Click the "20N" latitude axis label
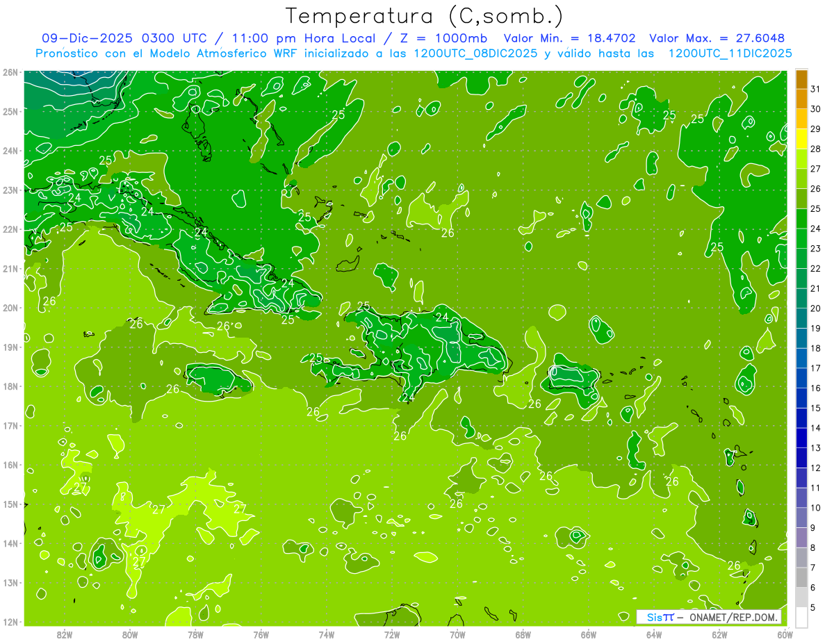Image resolution: width=834 pixels, height=644 pixels. [10, 308]
